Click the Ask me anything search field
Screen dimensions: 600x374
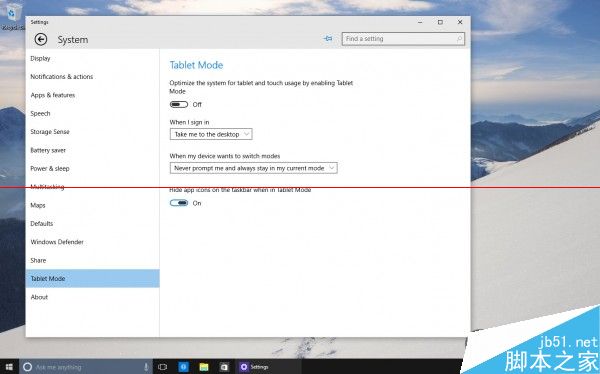pos(85,367)
